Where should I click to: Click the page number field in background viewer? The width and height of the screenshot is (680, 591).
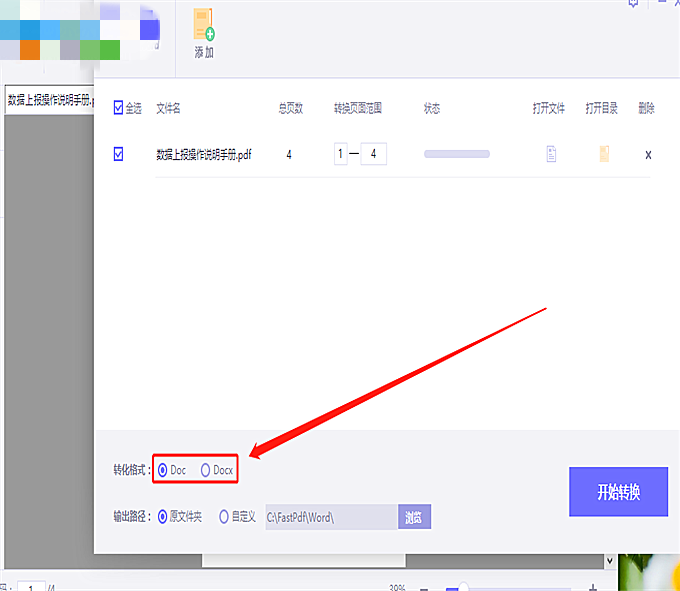(31, 587)
